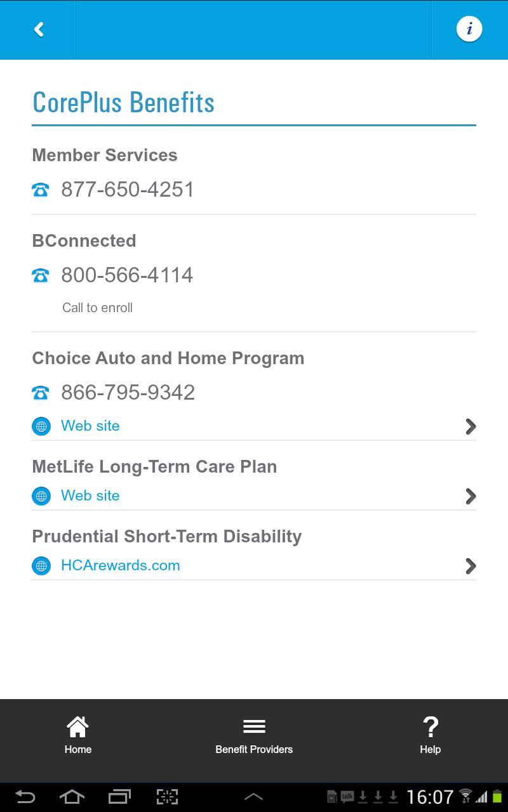This screenshot has width=508, height=812.
Task: Tap the phone icon beside the BConnected number
Action: point(41,275)
